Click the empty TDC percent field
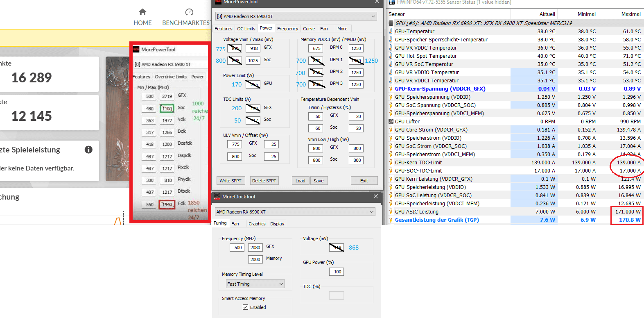 [x=337, y=295]
